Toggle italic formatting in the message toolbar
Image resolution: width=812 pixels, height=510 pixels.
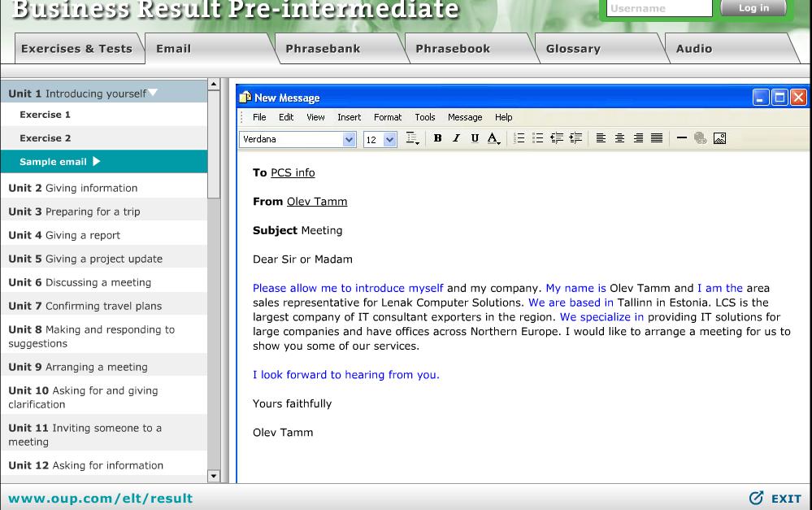(x=456, y=138)
